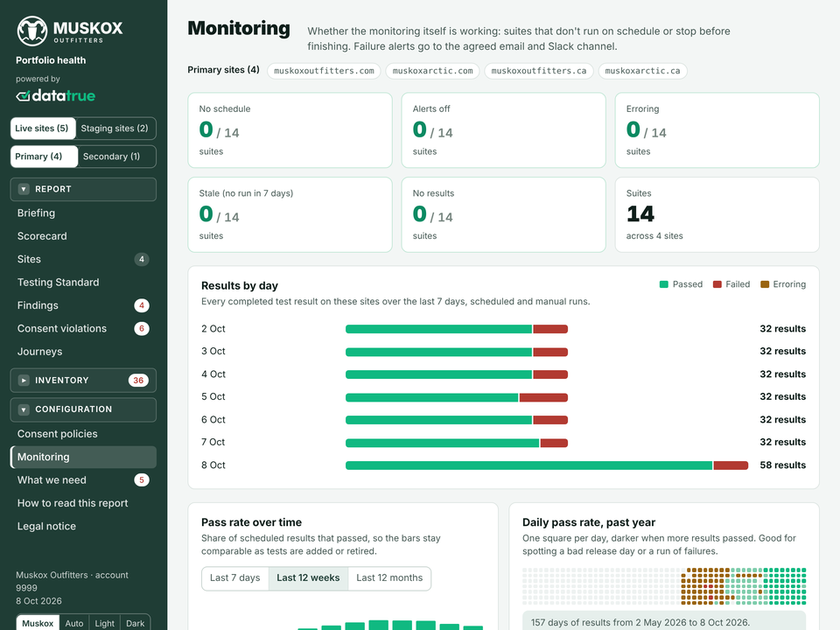Open the Alerts off card
This screenshot has height=630, width=840.
(504, 130)
